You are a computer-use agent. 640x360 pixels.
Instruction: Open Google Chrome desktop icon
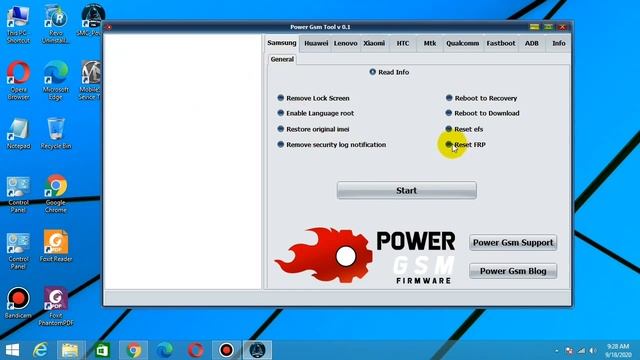pyautogui.click(x=56, y=194)
